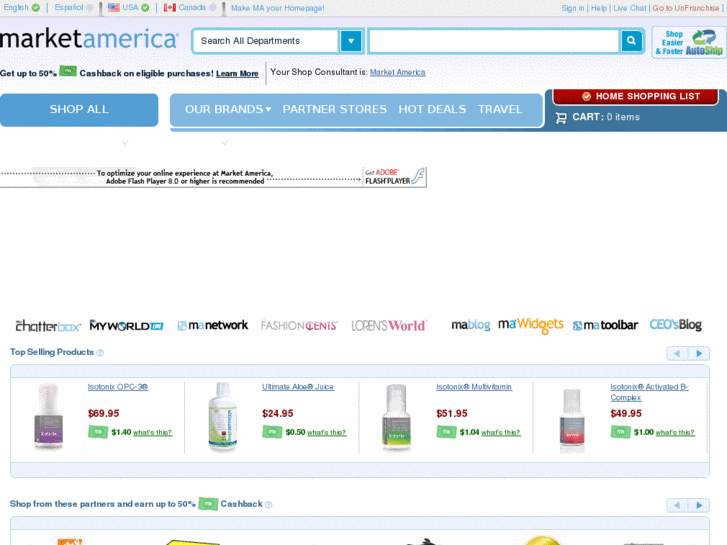Click the Get Adobe Flash Player badge

(394, 177)
